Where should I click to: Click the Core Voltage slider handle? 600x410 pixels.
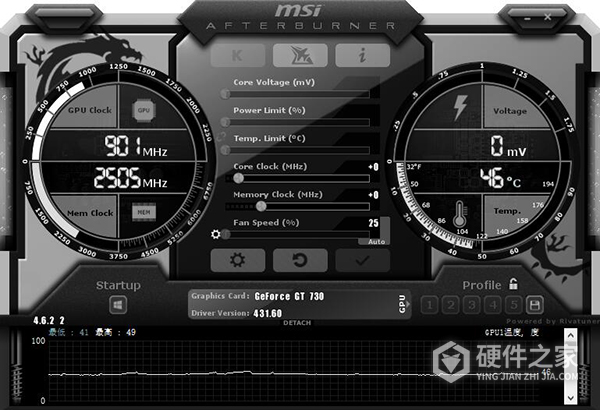point(225,94)
